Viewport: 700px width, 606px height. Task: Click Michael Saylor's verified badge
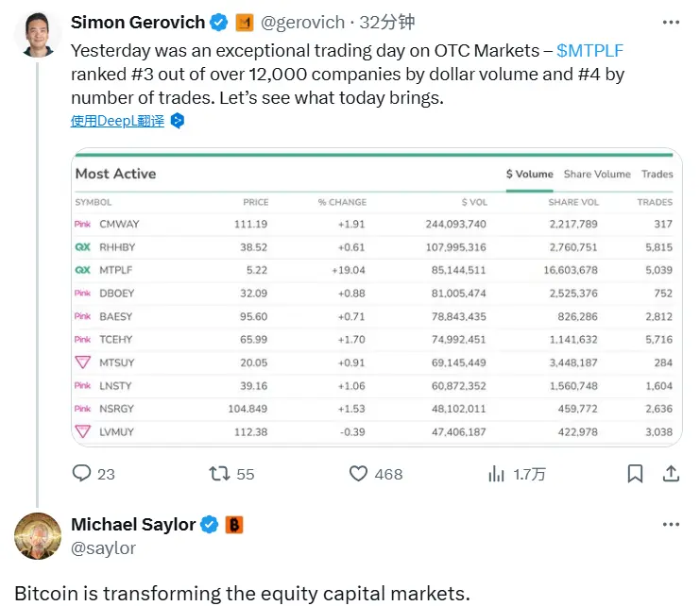click(210, 525)
